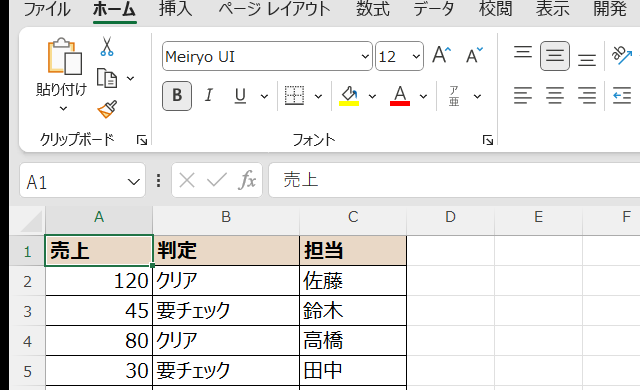Toggle bold formatting
640x390 pixels.
[x=177, y=96]
